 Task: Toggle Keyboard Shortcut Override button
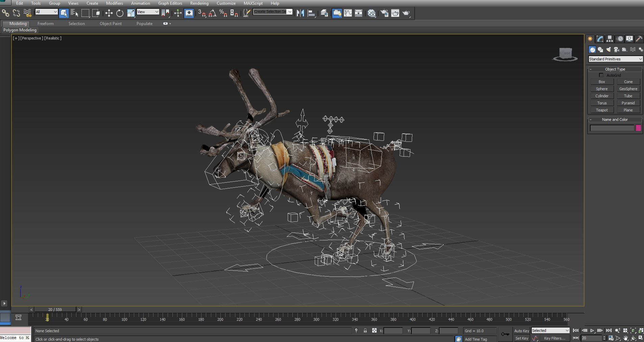pyautogui.click(x=189, y=13)
